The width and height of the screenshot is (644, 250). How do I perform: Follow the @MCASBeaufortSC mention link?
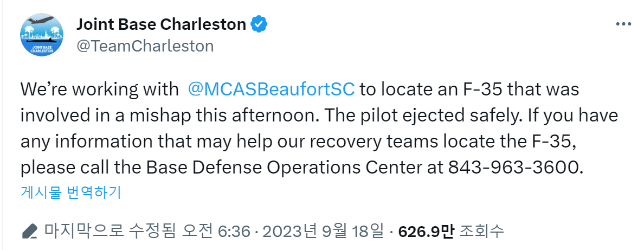click(x=271, y=89)
